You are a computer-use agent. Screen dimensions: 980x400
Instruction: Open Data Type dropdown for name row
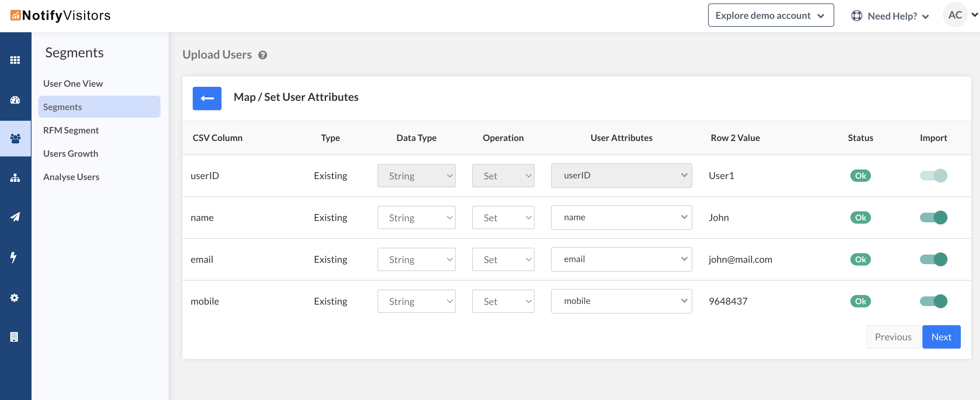coord(416,217)
